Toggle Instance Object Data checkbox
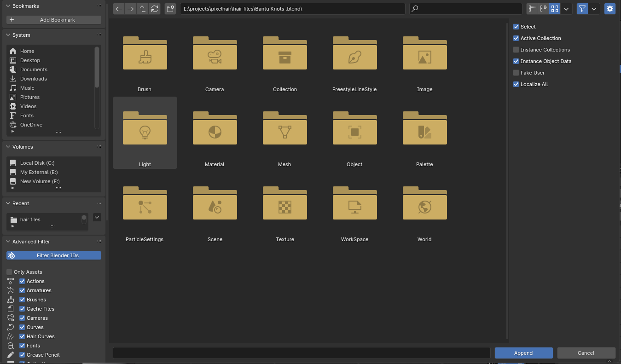 pos(516,61)
